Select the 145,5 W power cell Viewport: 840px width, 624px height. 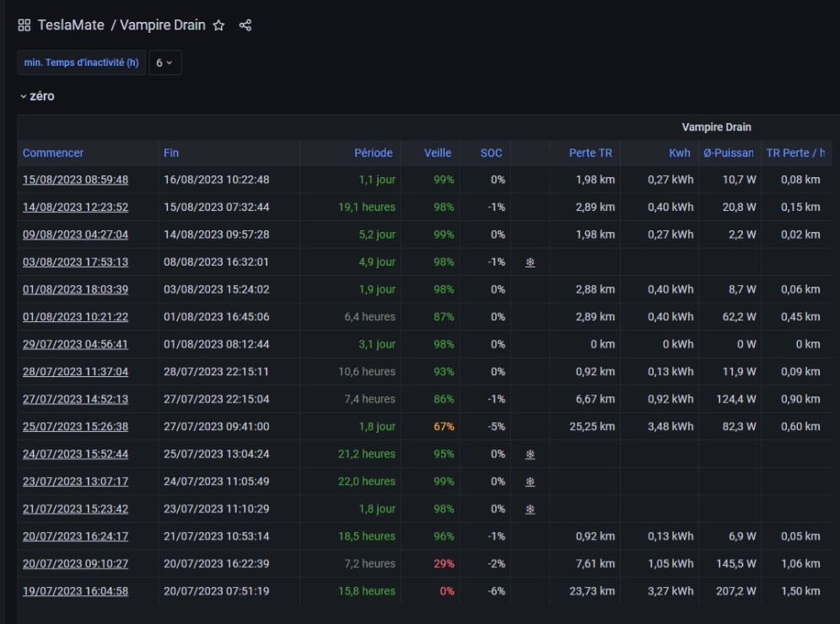pos(736,563)
